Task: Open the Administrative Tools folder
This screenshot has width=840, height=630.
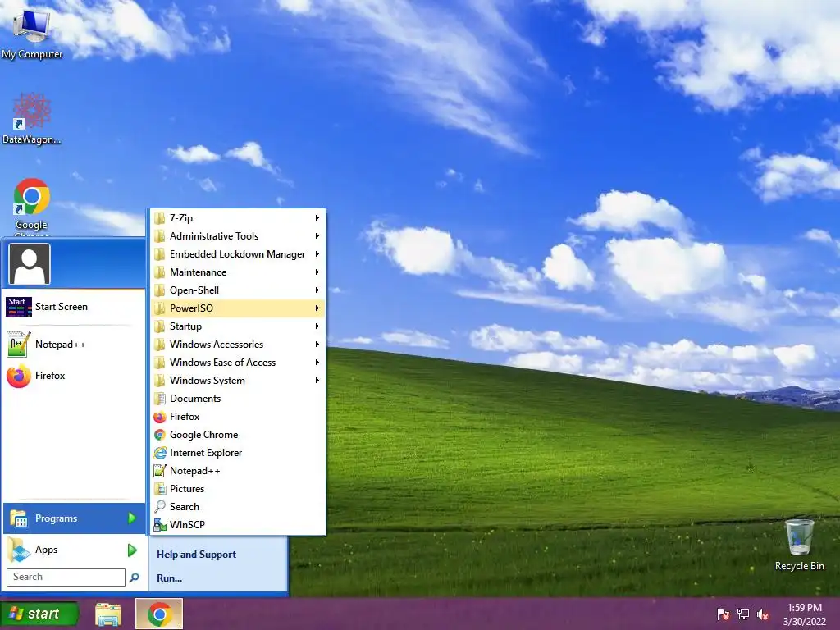Action: [237, 236]
